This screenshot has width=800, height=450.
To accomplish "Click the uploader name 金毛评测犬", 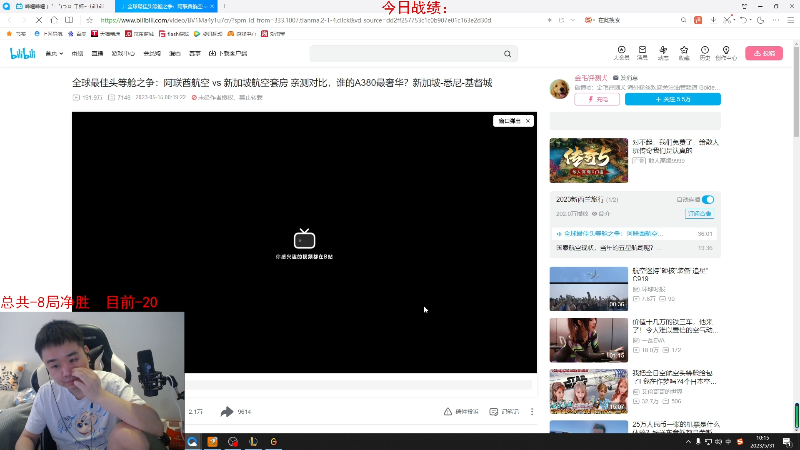I will pos(590,78).
